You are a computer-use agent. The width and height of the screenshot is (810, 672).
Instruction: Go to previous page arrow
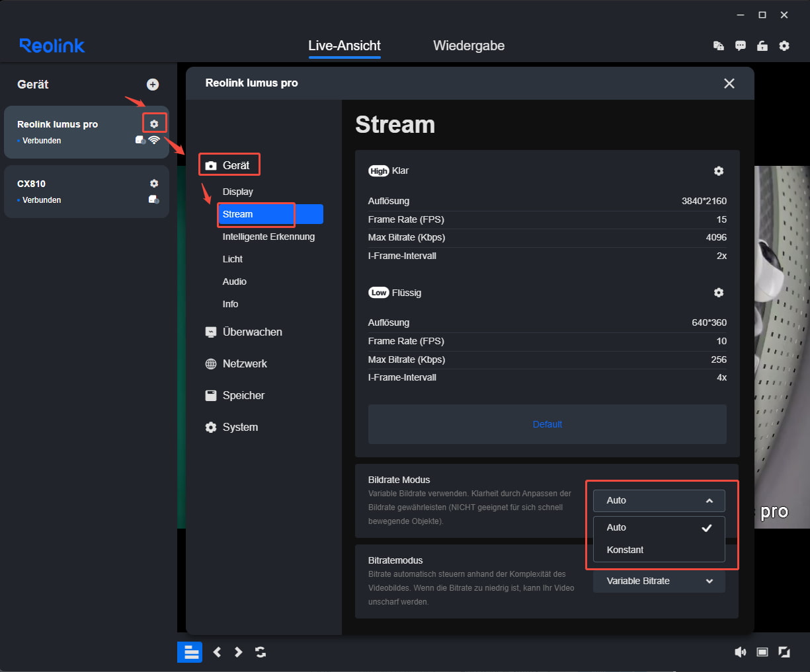(217, 652)
